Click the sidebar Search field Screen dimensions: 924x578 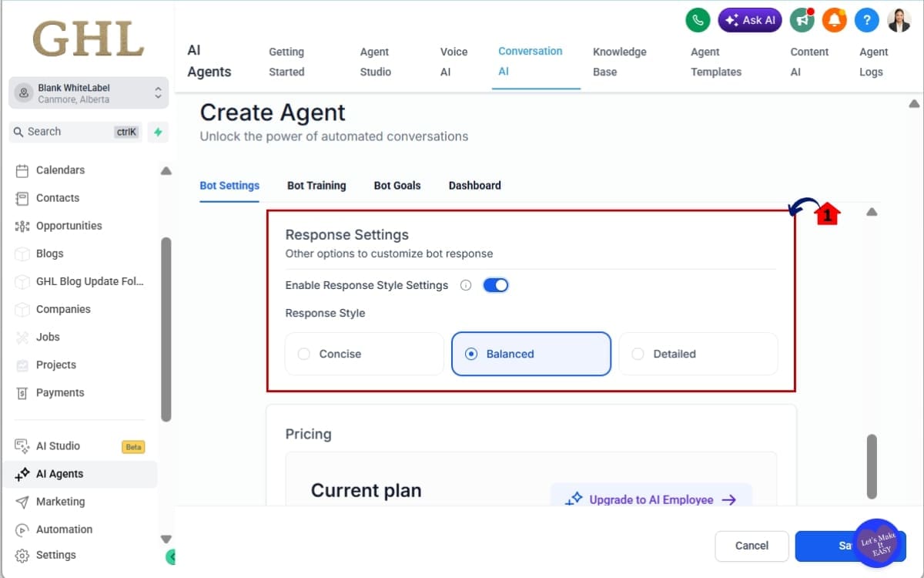click(x=75, y=132)
